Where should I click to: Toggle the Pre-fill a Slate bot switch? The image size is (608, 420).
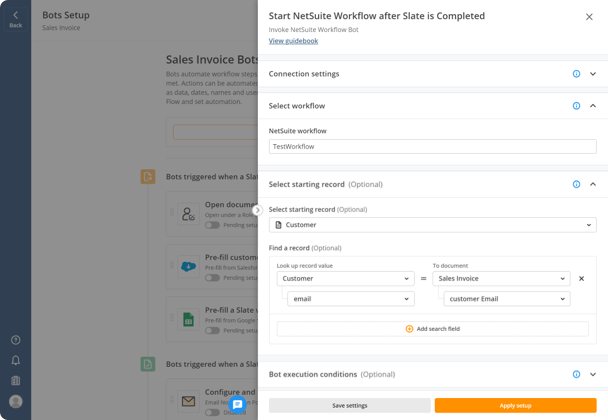tap(212, 330)
